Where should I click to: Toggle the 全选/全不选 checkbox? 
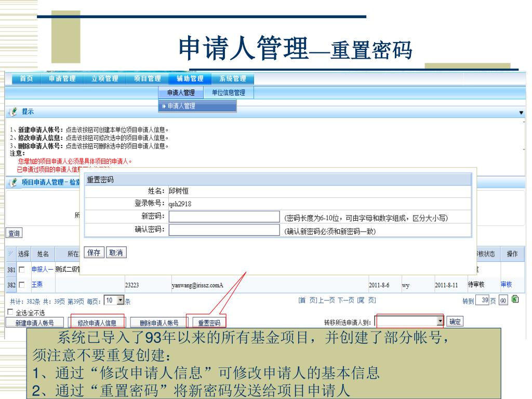click(10, 312)
